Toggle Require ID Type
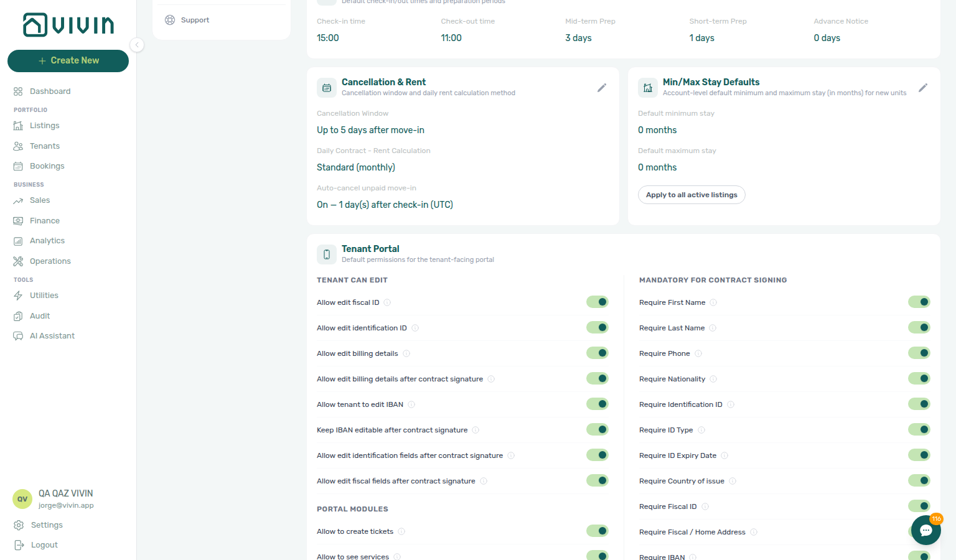 (919, 430)
